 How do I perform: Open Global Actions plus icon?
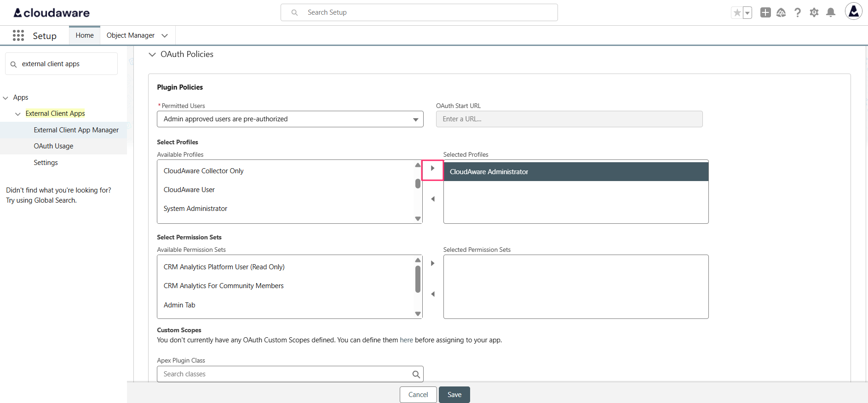point(765,13)
